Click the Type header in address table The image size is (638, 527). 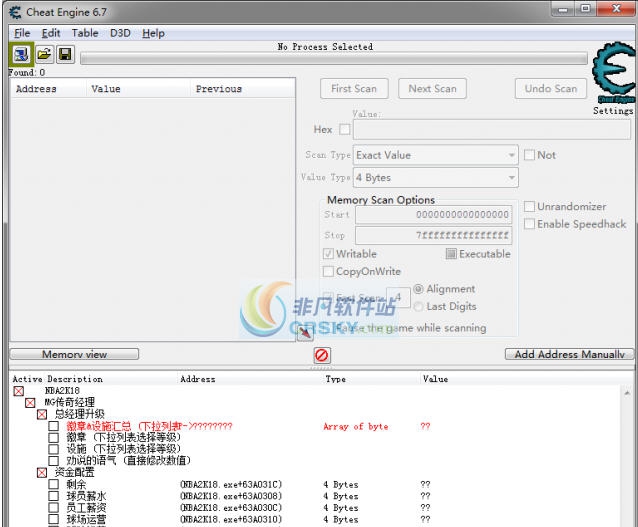[336, 379]
